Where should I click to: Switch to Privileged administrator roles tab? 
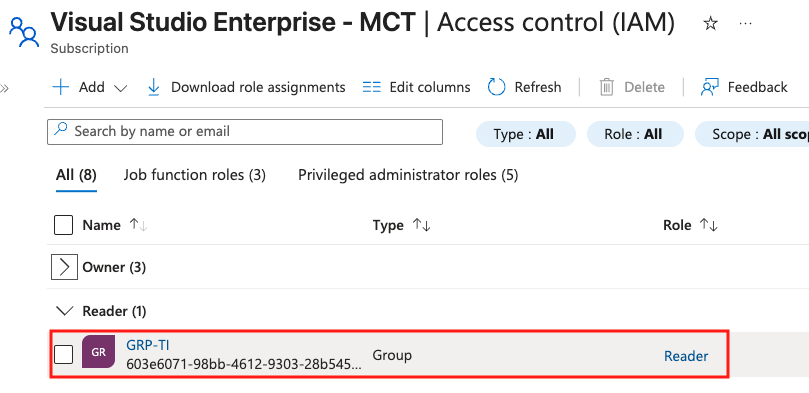pyautogui.click(x=408, y=175)
